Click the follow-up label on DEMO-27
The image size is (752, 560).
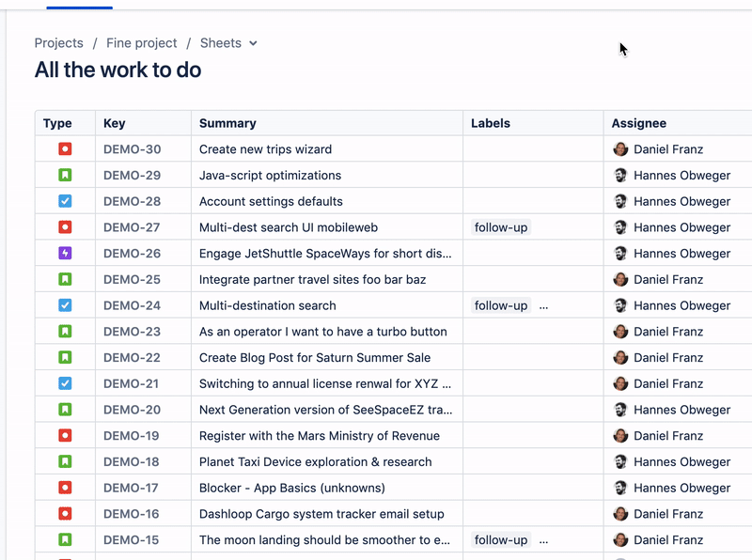[500, 226]
